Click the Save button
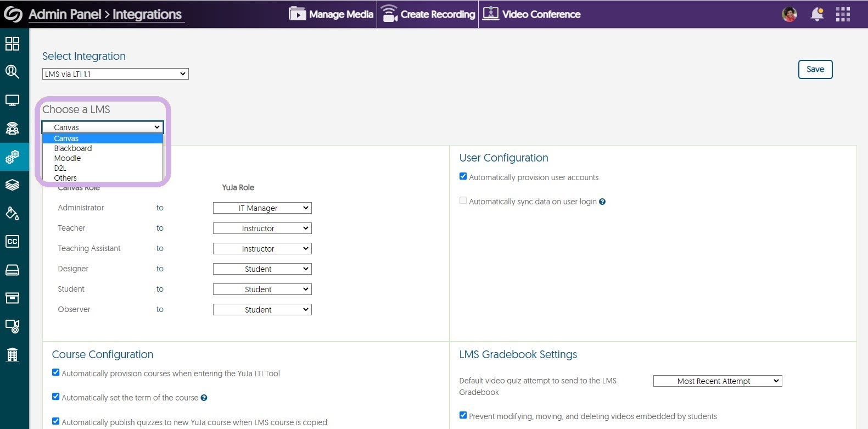Screen dimensions: 868x429 (815, 69)
